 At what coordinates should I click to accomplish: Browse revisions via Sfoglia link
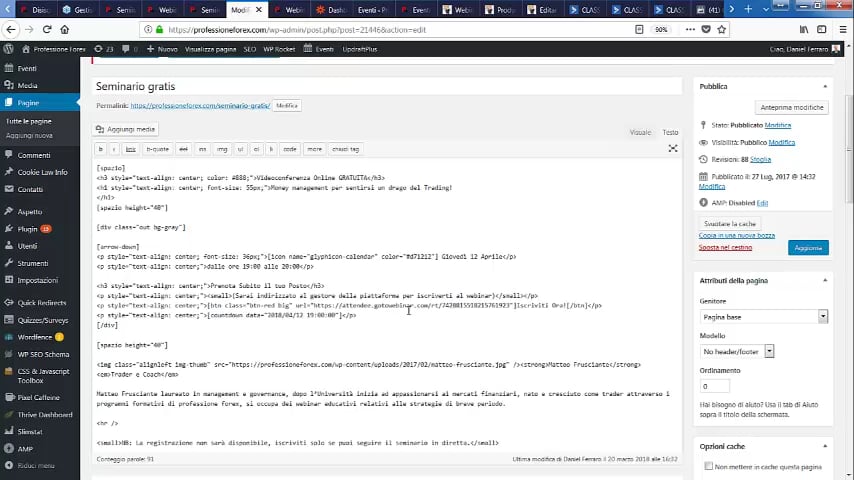click(760, 160)
